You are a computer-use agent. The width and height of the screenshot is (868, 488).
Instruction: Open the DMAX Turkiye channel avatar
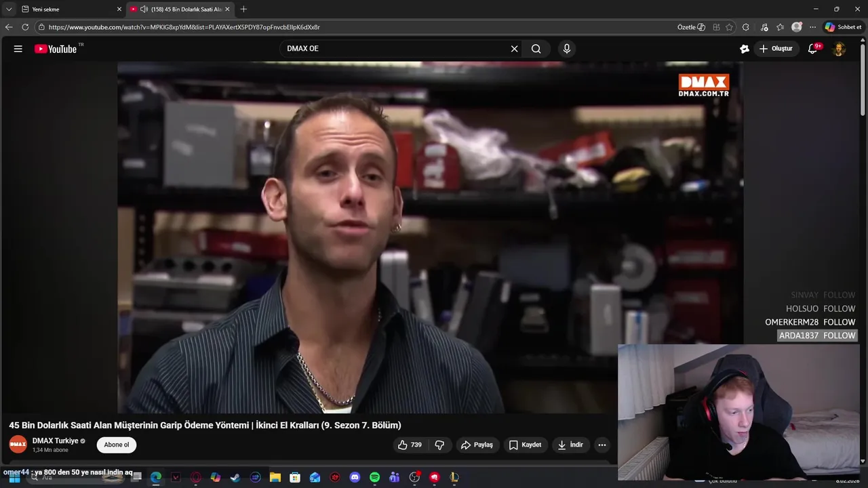[18, 445]
